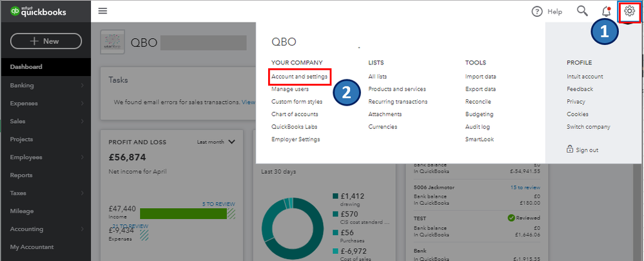Open SmartLook under Tools
This screenshot has height=261, width=644.
[x=480, y=140]
